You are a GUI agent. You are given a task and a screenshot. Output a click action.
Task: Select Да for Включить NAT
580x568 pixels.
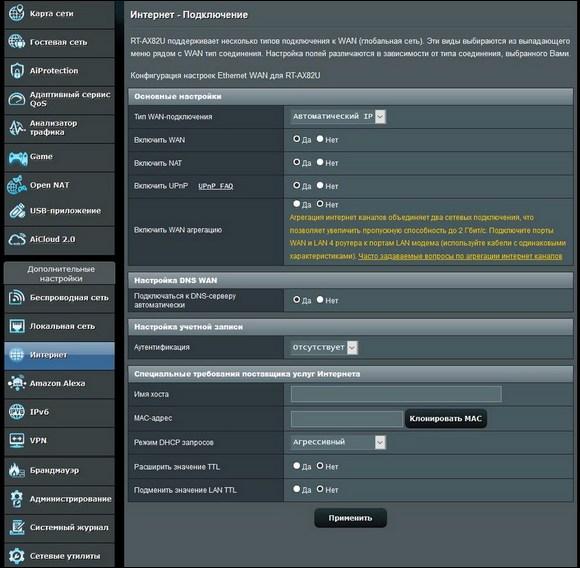coord(296,162)
